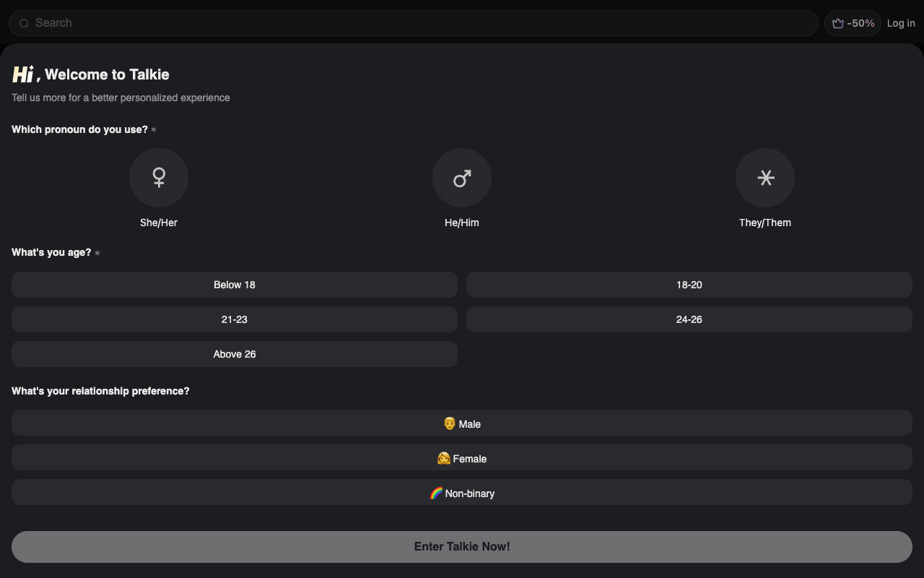This screenshot has height=578, width=924.
Task: Select Non-binary relationship preference
Action: (462, 492)
